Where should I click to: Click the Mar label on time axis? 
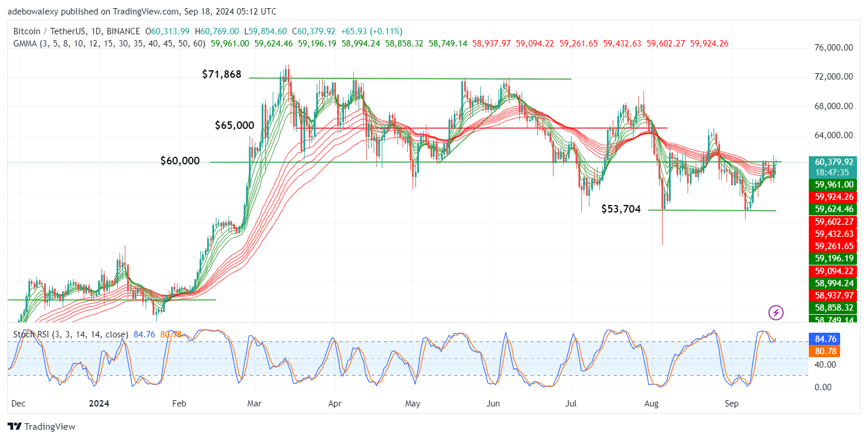coord(254,402)
